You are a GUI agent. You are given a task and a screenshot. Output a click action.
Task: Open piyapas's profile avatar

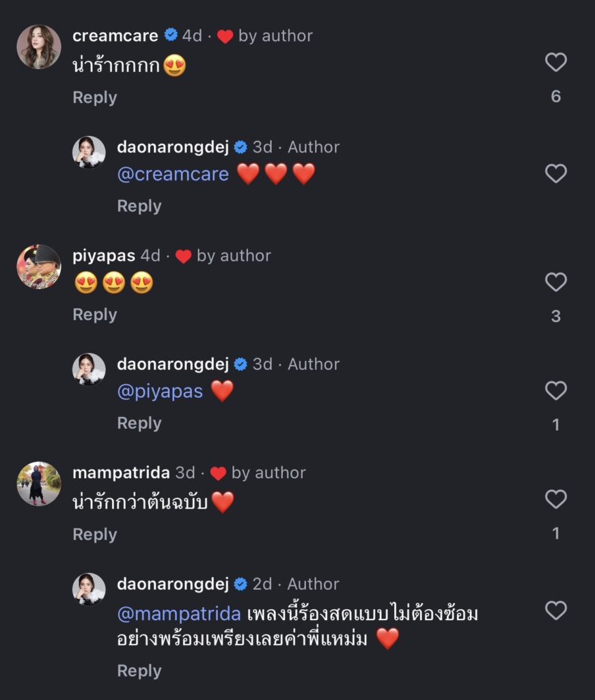click(x=39, y=267)
